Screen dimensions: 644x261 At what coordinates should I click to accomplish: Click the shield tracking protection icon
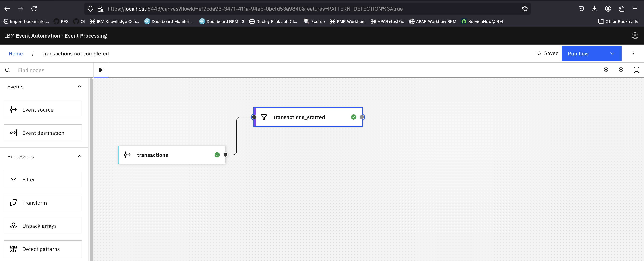pos(90,9)
